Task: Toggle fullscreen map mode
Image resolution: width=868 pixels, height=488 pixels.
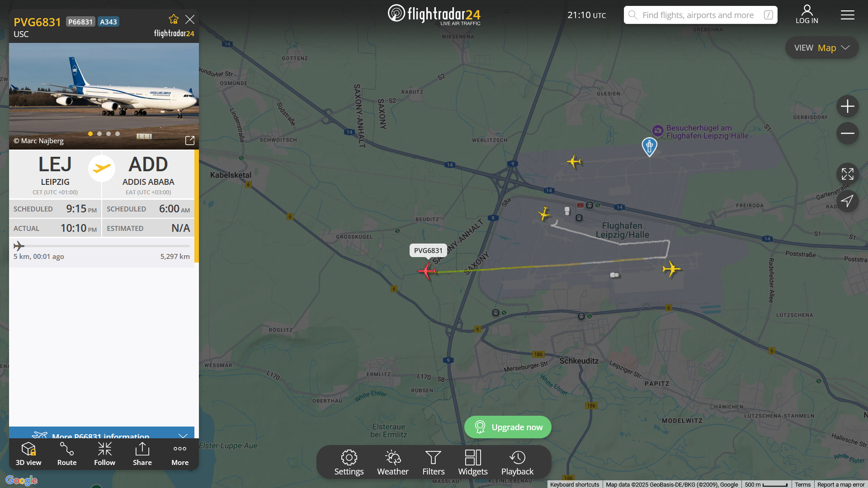Action: (847, 174)
